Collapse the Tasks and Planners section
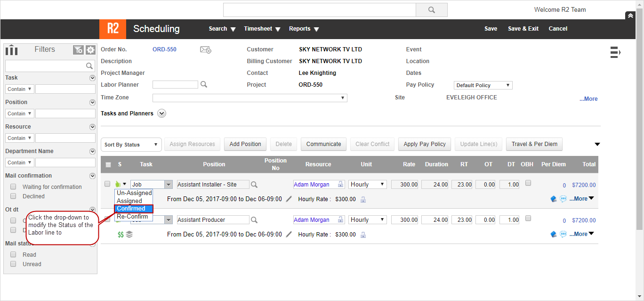Viewport: 644px width, 301px height. click(162, 114)
